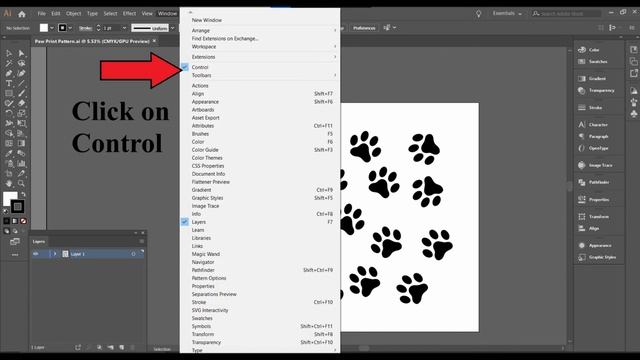Screen dimensions: 640x360
Task: Open the Object menu
Action: tap(73, 13)
